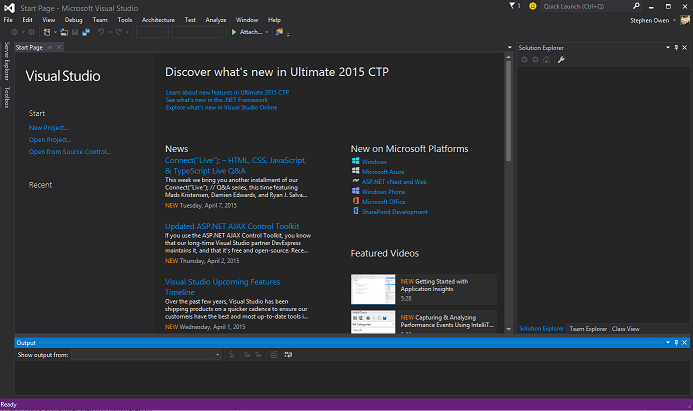Click the Save All toolbar icon
Screen dimensions: 693x411
point(86,32)
